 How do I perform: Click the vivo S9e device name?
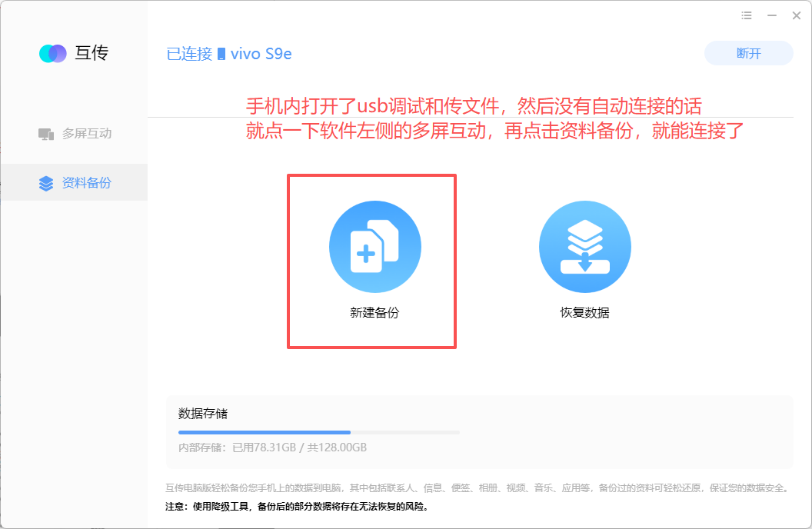(261, 54)
